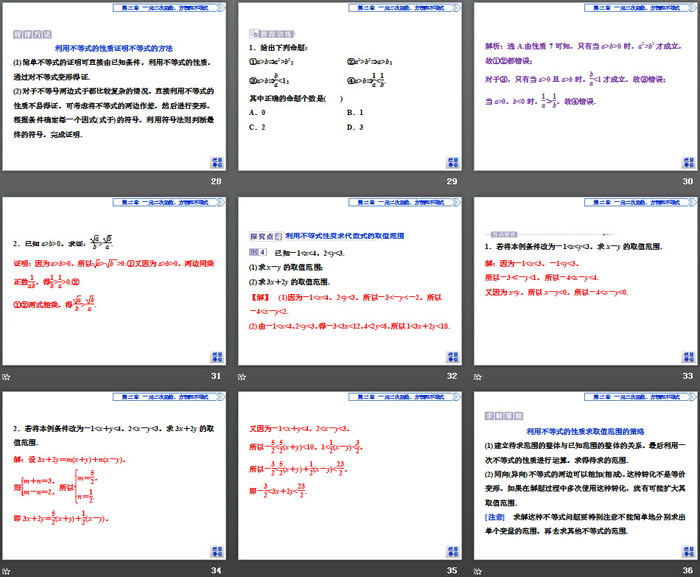The width and height of the screenshot is (700, 577).
Task: Open slide 30 with the red solution text
Action: 586,88
